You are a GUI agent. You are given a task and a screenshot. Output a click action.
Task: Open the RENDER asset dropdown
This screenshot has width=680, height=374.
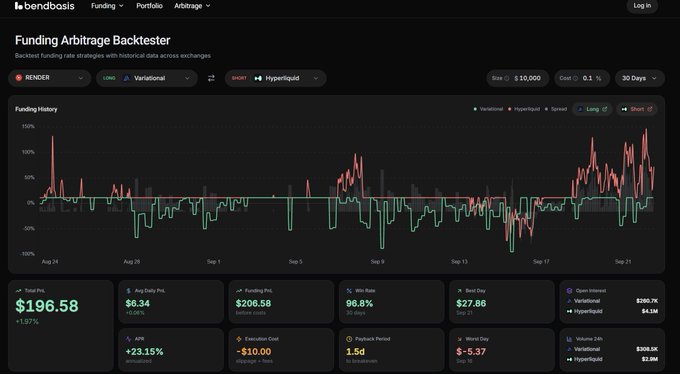[49, 78]
